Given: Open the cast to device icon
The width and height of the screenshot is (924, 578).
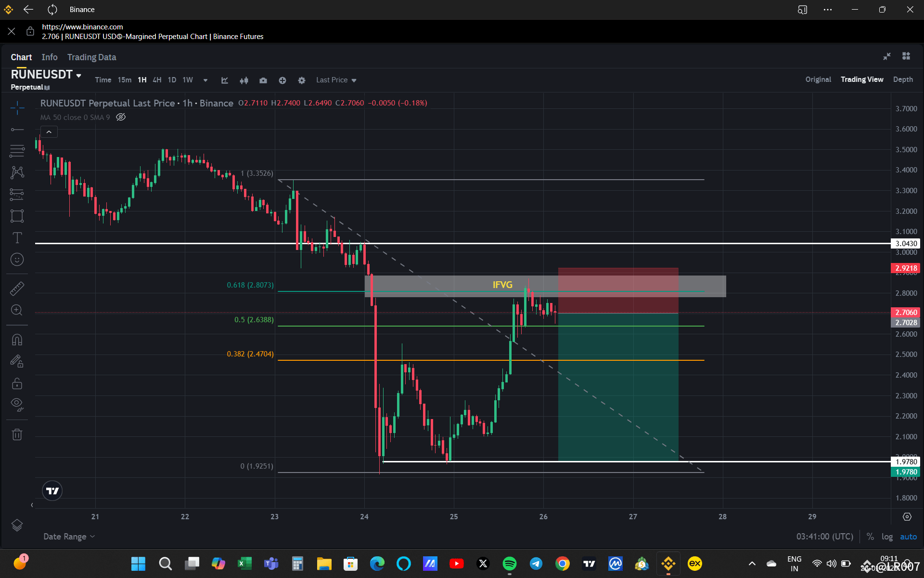Looking at the screenshot, I should click(802, 10).
